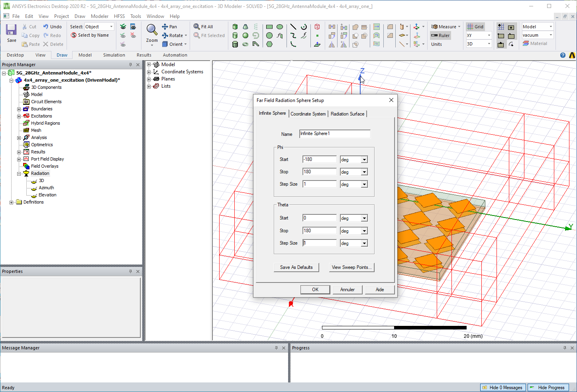This screenshot has width=577, height=392.
Task: Click the Ansys logo icon at ribbon right
Action: point(572,55)
